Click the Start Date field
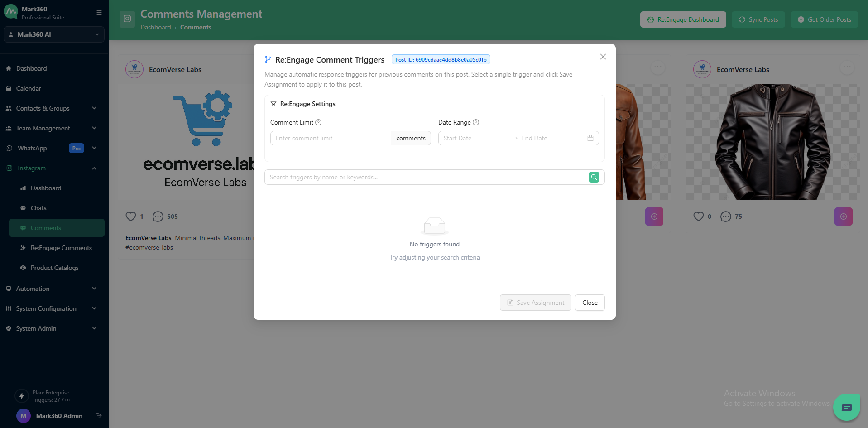Image resolution: width=868 pixels, height=428 pixels. pos(473,138)
